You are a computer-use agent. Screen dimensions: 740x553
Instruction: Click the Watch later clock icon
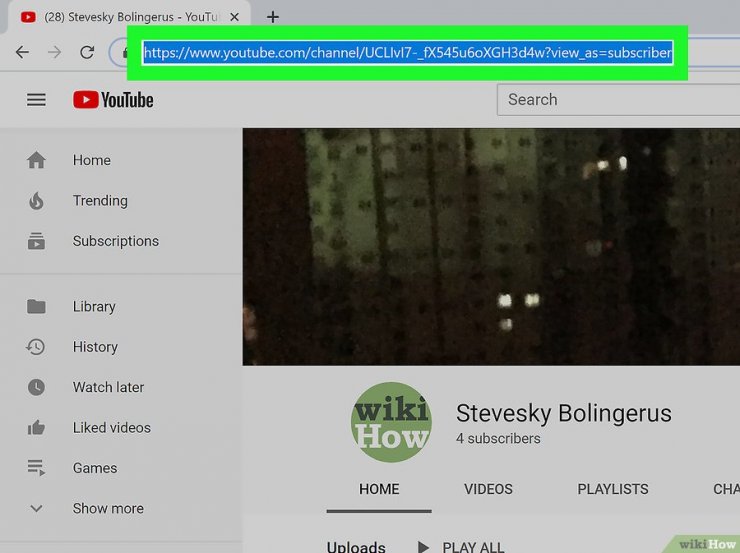[x=36, y=387]
